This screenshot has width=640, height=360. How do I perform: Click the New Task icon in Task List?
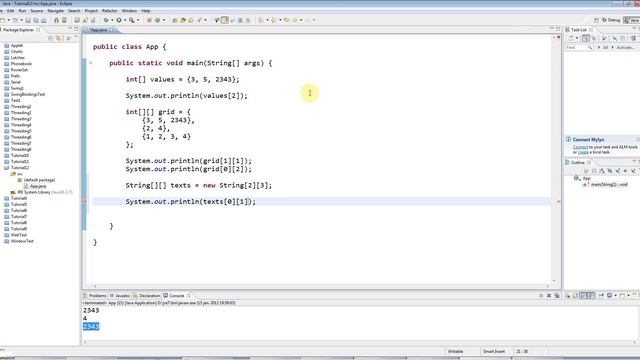571,38
